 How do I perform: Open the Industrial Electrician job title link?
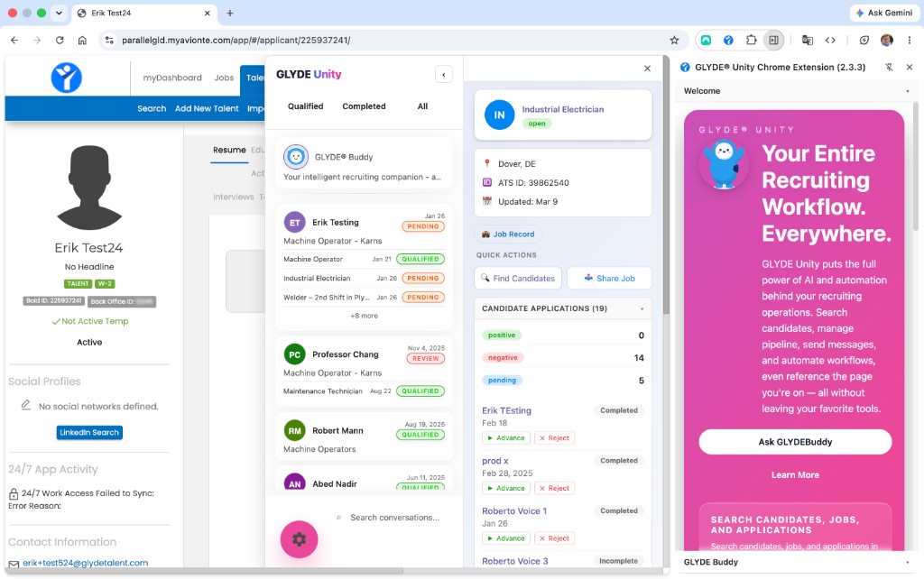click(563, 109)
